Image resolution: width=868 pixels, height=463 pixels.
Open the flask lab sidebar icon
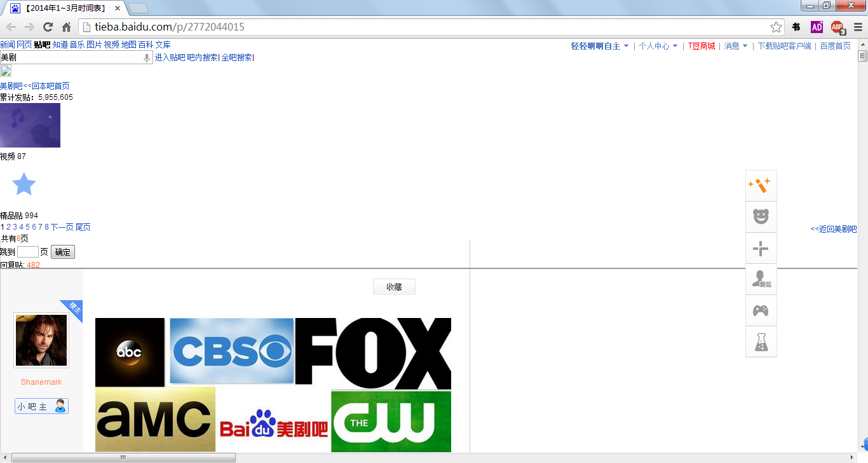(761, 342)
